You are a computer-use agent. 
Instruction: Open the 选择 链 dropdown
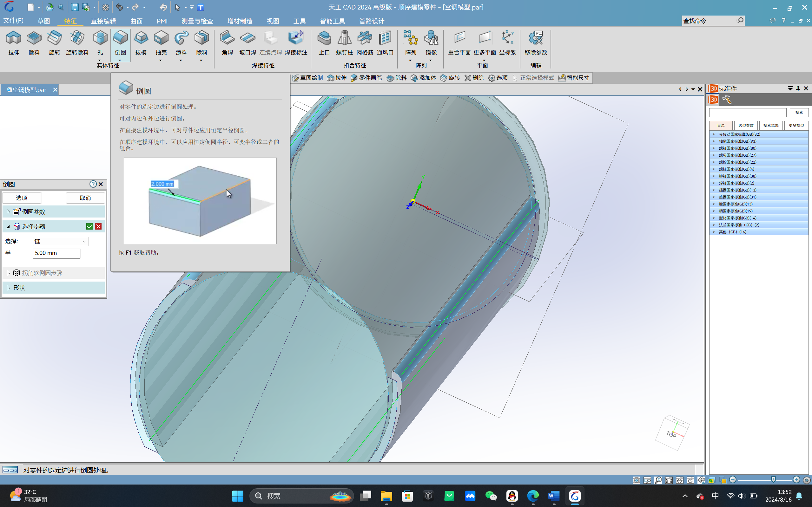[61, 241]
